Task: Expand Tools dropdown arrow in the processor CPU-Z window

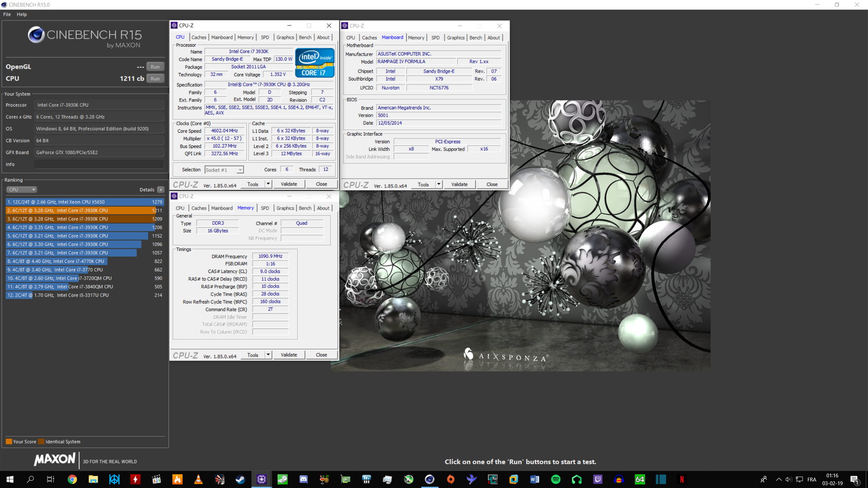Action: point(268,184)
